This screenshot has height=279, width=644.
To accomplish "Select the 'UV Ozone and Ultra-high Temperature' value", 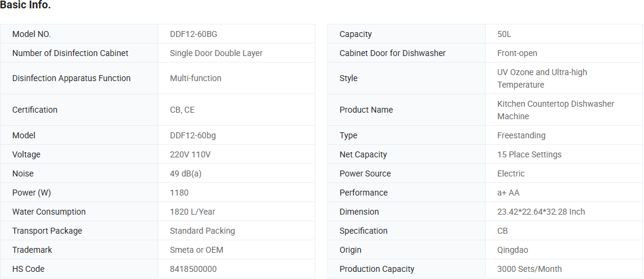I will [542, 78].
